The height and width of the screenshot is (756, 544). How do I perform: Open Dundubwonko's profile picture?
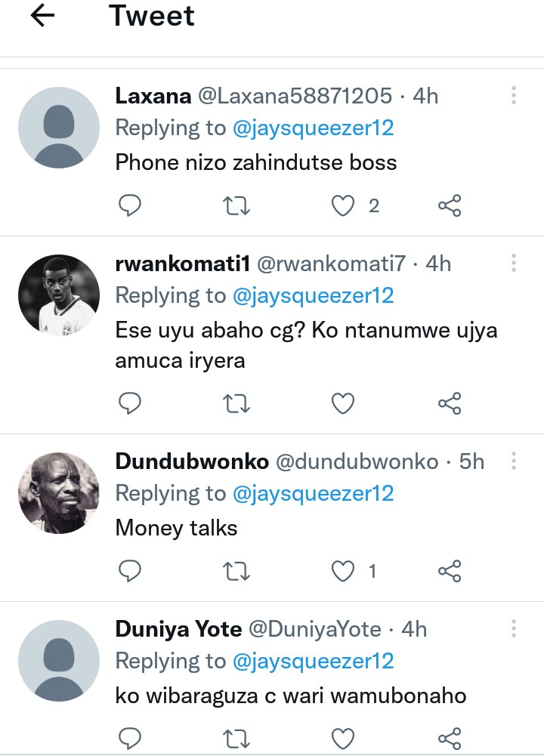(x=59, y=493)
